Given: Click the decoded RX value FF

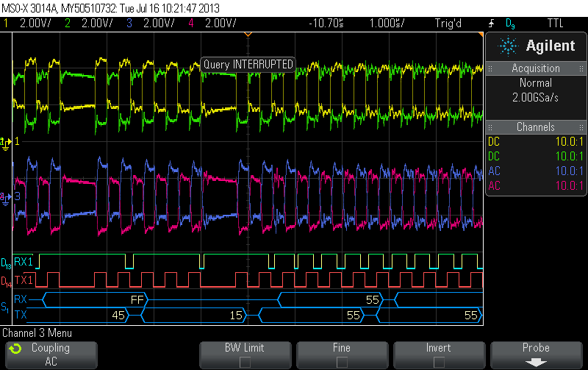Looking at the screenshot, I should (x=137, y=300).
